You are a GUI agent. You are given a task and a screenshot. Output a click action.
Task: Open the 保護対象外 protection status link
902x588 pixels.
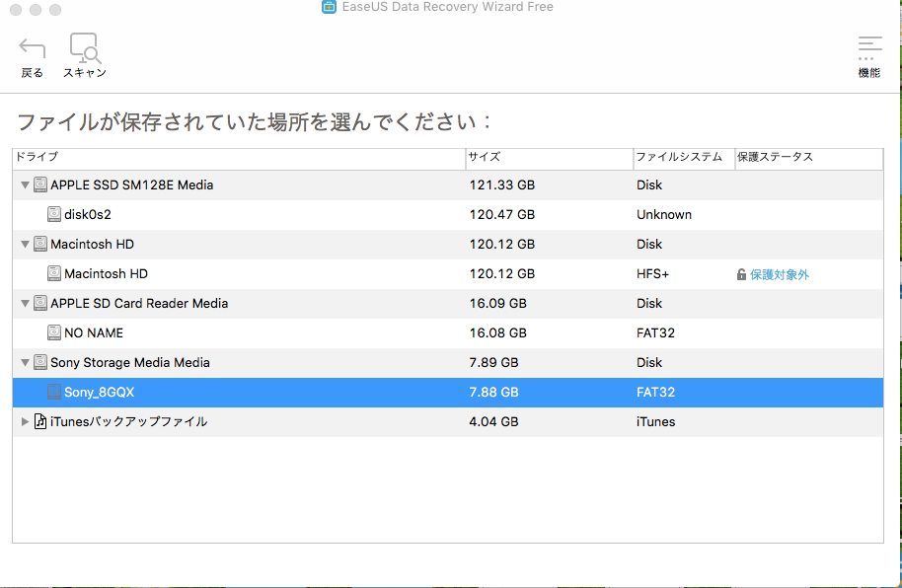coord(780,274)
